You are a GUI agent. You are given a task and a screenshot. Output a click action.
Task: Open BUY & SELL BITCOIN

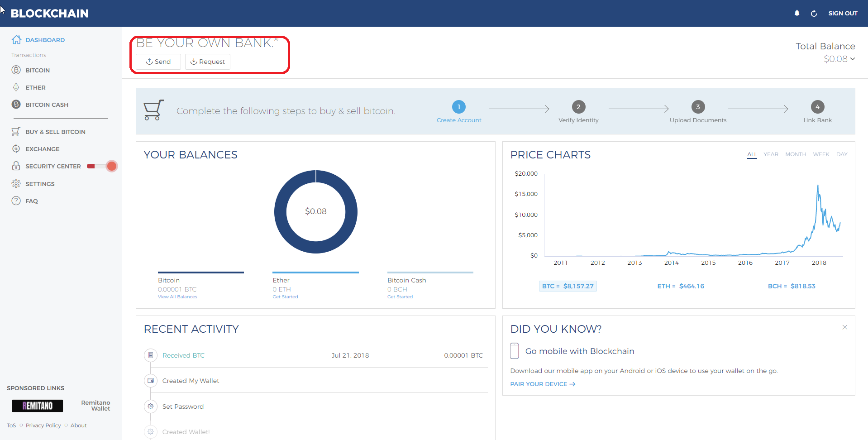pyautogui.click(x=56, y=132)
